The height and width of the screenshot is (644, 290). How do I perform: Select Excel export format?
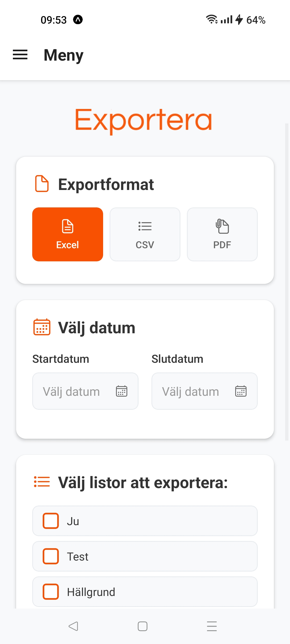click(x=68, y=234)
